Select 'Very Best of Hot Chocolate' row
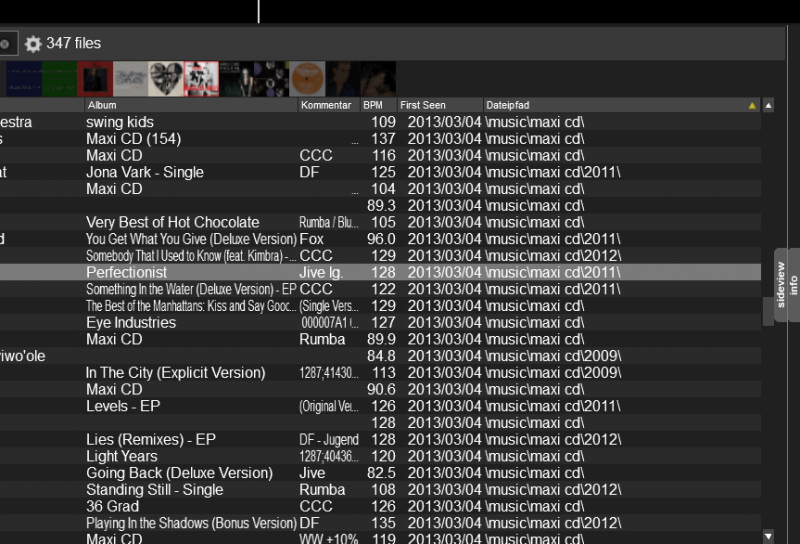The height and width of the screenshot is (544, 800). (380, 222)
